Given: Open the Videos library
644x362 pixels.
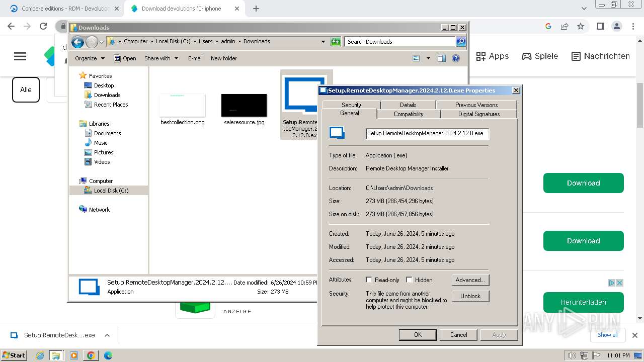Looking at the screenshot, I should point(102,162).
